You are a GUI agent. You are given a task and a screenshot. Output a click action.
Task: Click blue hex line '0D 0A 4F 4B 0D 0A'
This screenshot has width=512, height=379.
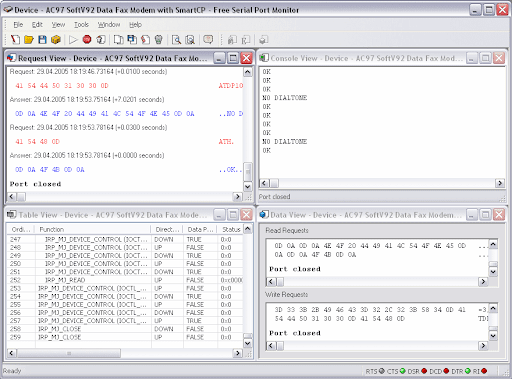pyautogui.click(x=50, y=170)
